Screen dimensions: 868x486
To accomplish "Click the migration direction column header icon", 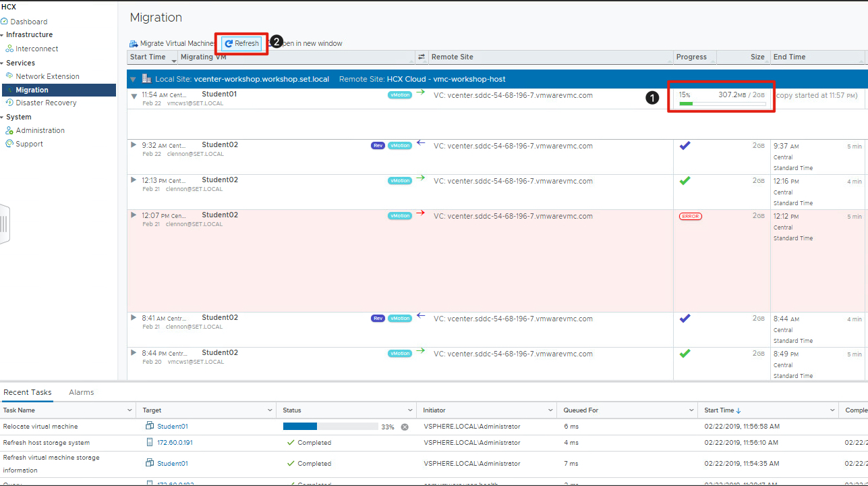I will click(422, 57).
